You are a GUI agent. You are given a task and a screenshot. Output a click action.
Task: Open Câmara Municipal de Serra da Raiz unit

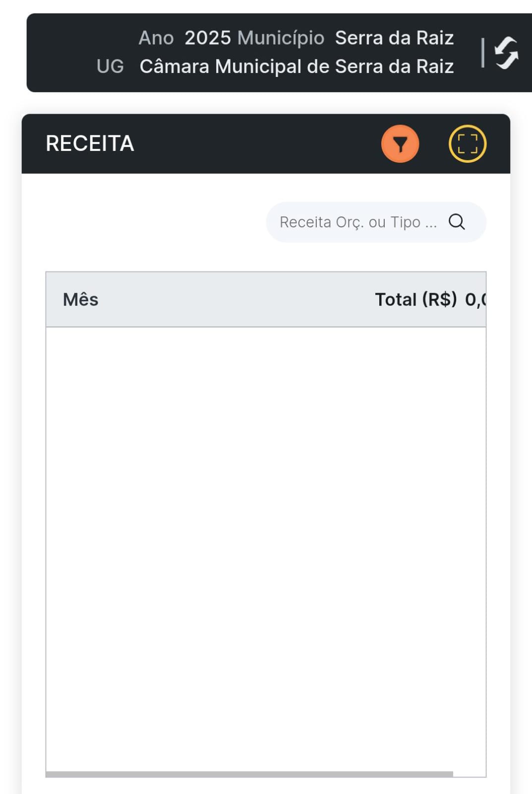(296, 66)
